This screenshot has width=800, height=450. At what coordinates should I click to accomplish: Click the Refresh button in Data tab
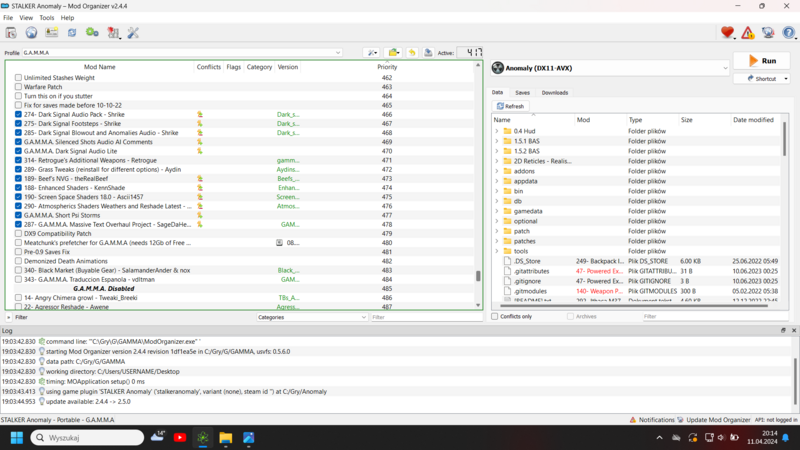point(511,106)
